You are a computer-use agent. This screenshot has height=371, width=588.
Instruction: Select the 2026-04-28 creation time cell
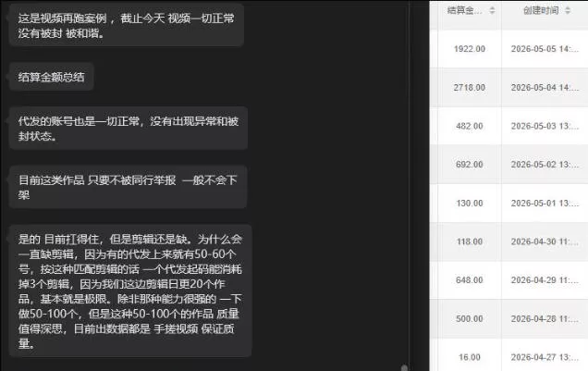[x=545, y=318]
